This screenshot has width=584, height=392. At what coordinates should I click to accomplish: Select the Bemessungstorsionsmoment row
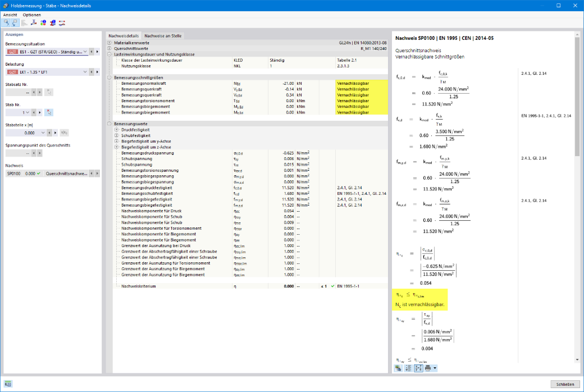tap(250, 101)
